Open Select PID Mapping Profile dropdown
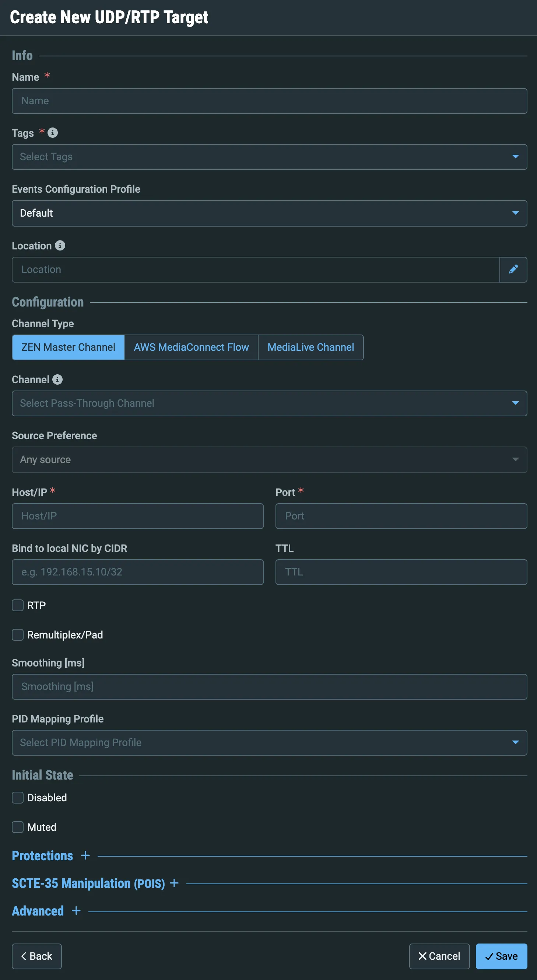The height and width of the screenshot is (980, 537). coord(269,743)
